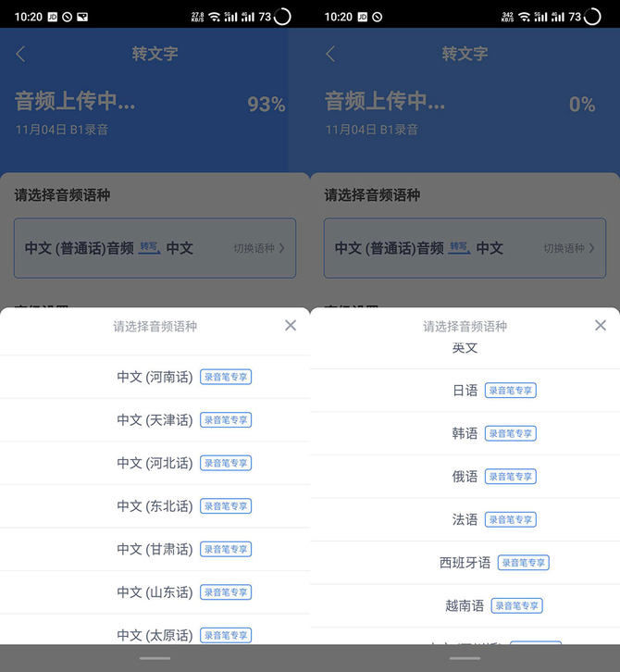The width and height of the screenshot is (620, 672).
Task: Close the language picker on left screen
Action: (x=291, y=325)
